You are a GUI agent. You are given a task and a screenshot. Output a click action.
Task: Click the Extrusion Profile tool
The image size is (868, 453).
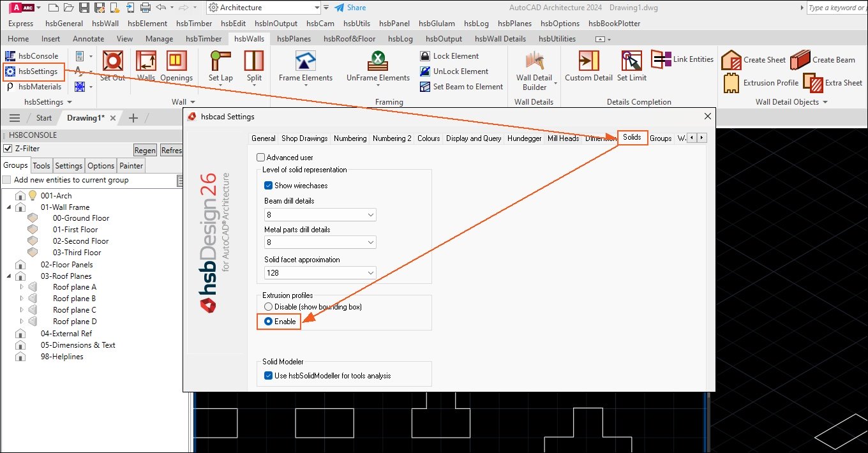(x=761, y=83)
